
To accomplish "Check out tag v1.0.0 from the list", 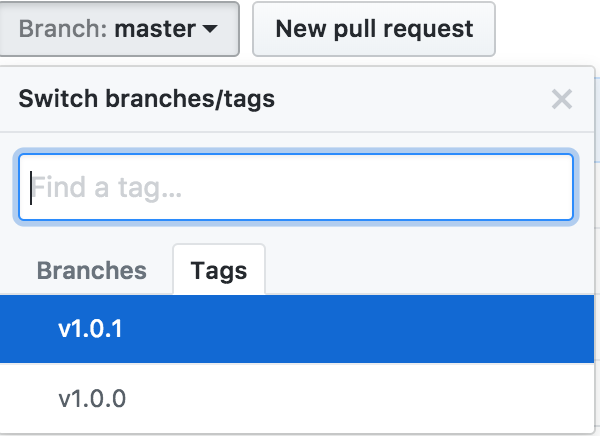I will click(x=297, y=398).
